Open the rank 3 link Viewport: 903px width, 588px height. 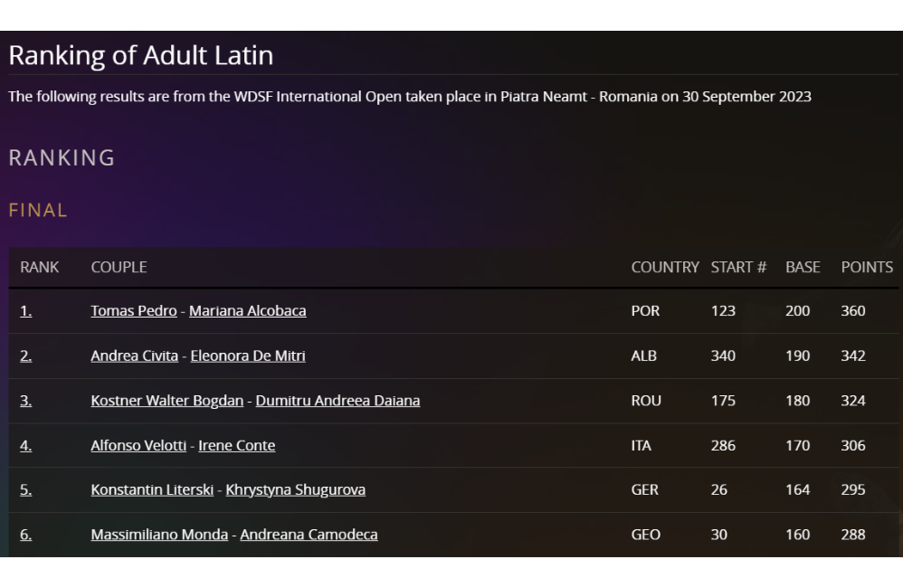(x=26, y=400)
